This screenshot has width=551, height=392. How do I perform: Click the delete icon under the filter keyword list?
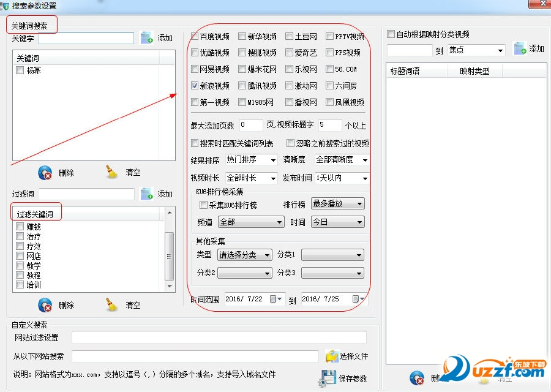(45, 305)
